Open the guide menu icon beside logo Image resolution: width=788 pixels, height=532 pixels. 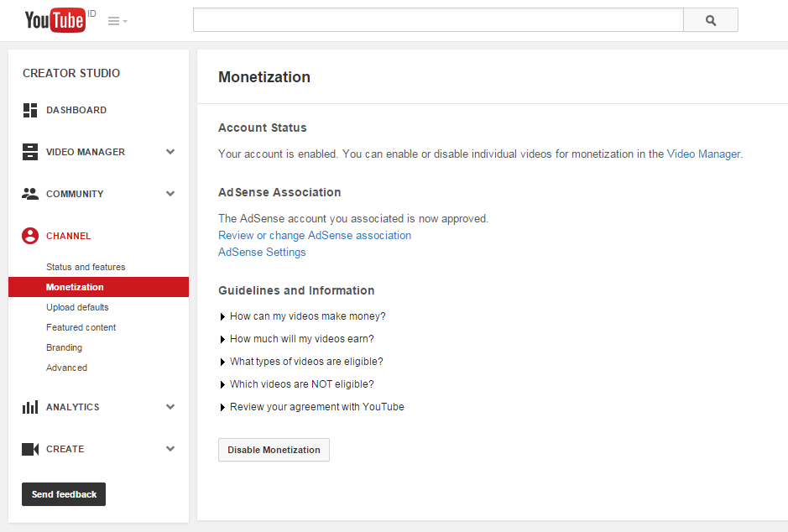coord(117,21)
